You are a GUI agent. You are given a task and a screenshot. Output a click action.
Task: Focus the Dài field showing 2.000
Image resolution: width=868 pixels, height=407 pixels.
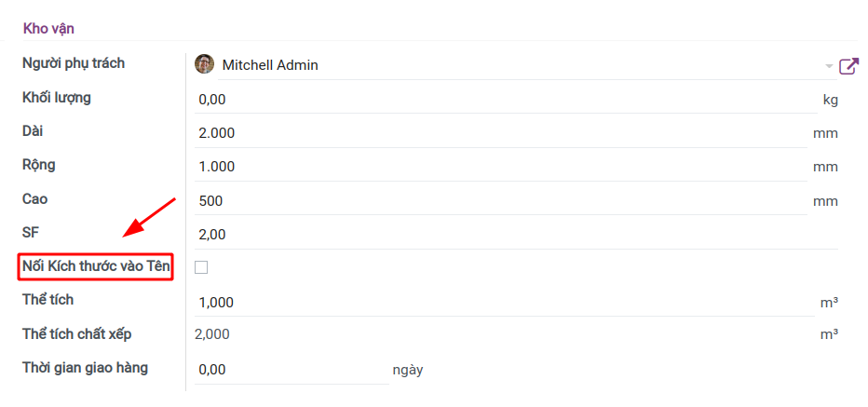[x=503, y=133]
